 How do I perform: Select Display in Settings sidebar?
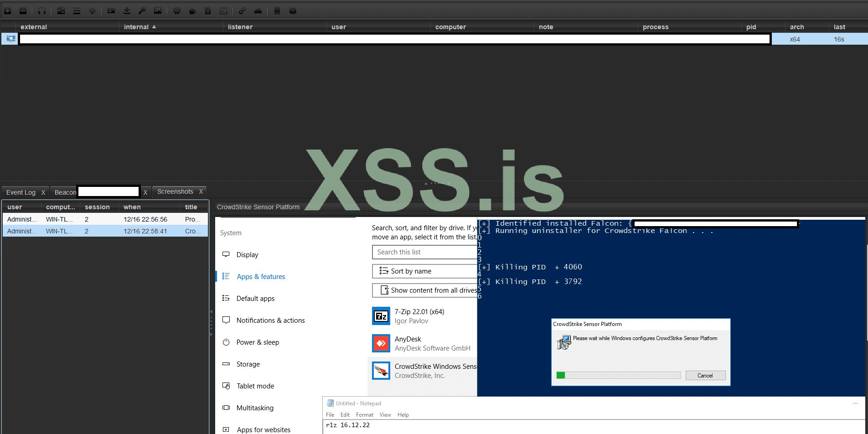[x=247, y=255]
